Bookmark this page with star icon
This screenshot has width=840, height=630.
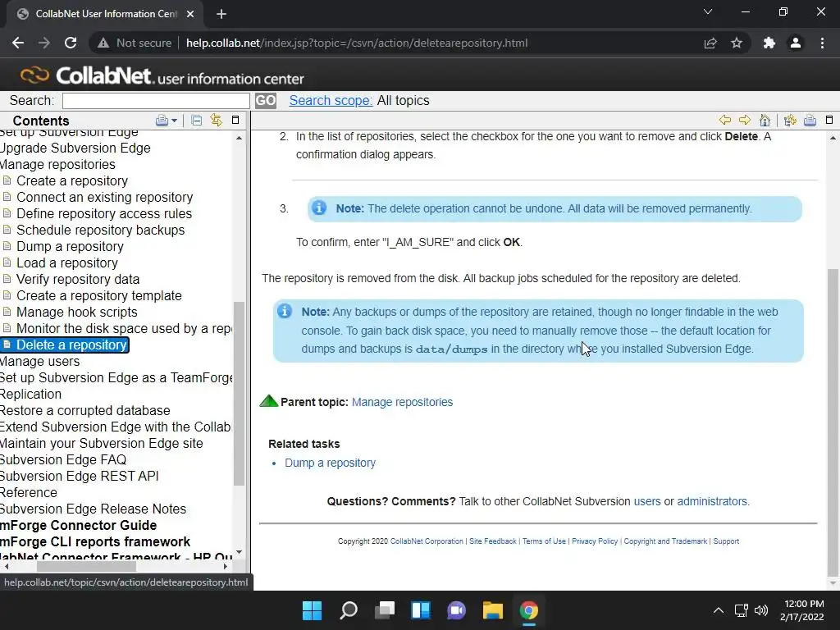click(737, 43)
